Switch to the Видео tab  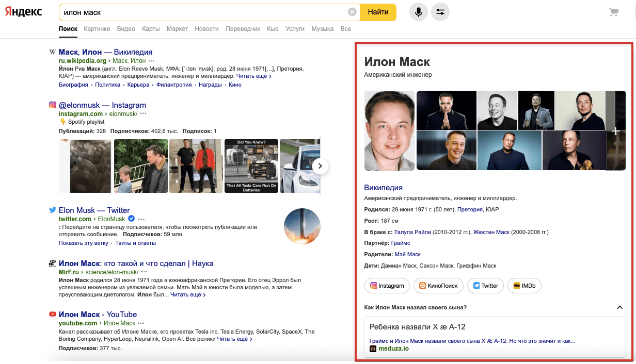126,29
